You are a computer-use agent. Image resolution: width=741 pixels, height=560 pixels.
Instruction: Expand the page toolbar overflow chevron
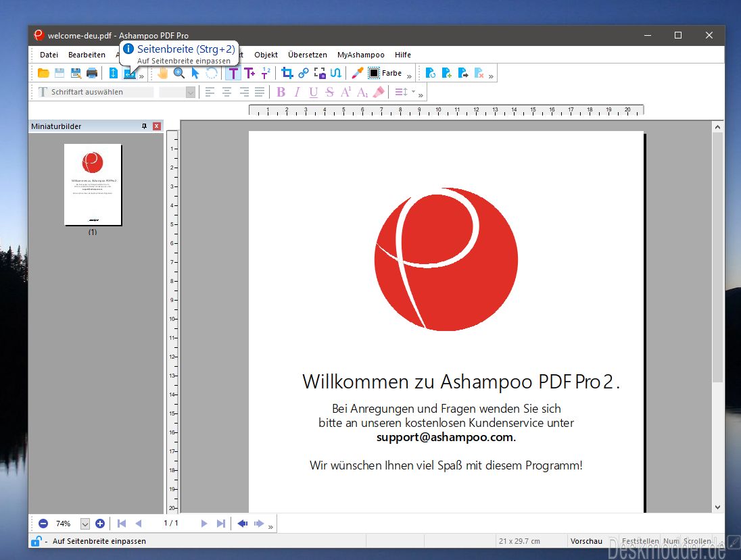click(x=491, y=76)
